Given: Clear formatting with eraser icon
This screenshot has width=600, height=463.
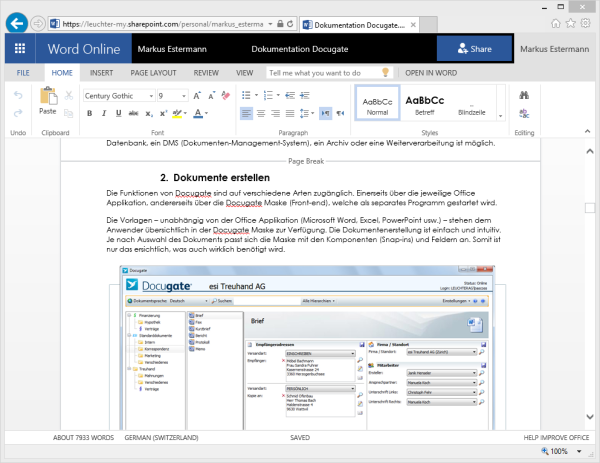Looking at the screenshot, I should (x=226, y=95).
